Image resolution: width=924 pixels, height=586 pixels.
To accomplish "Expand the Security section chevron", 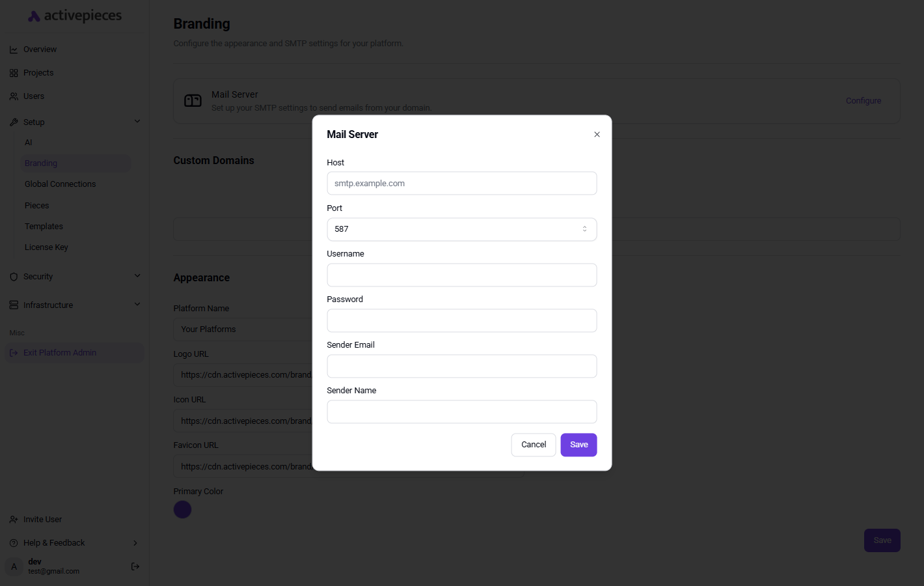I will 137,276.
